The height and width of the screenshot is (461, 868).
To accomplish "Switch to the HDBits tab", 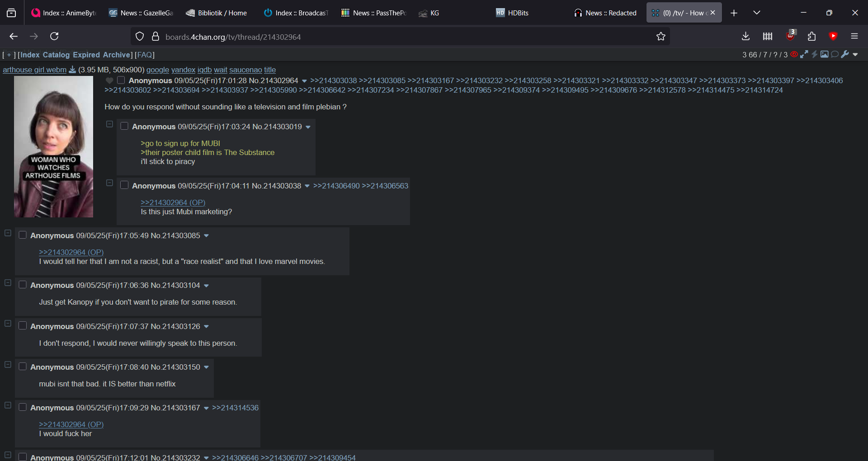I will (x=529, y=13).
